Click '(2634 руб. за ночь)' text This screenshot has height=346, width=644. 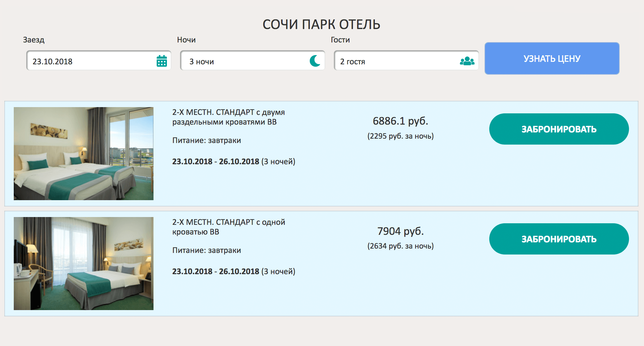pos(400,246)
